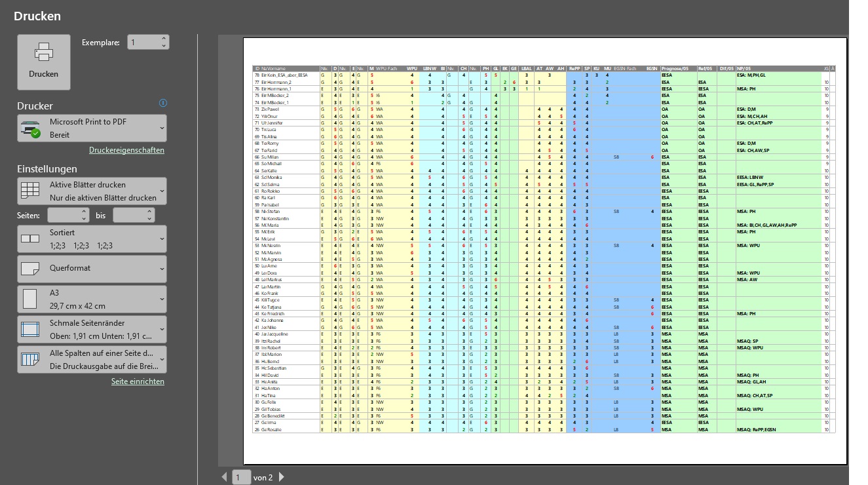Click the 'RePP' column header
868x485 pixels.
575,68
